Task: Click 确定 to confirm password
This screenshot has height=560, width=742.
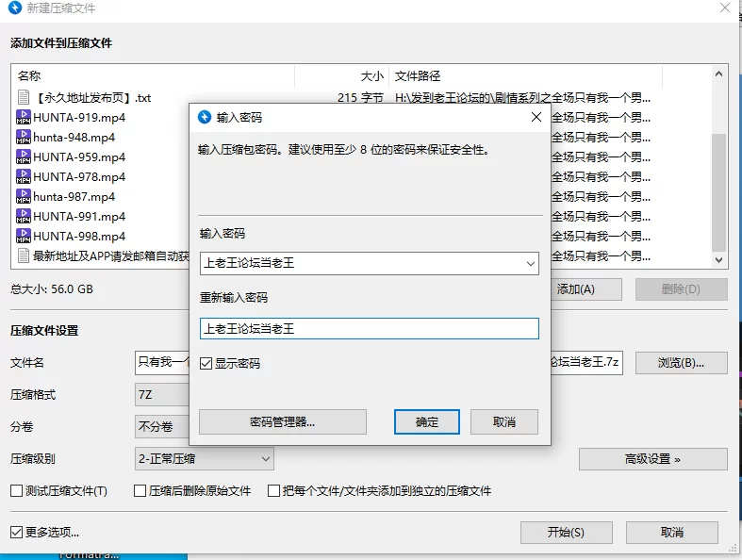Action: pos(427,421)
